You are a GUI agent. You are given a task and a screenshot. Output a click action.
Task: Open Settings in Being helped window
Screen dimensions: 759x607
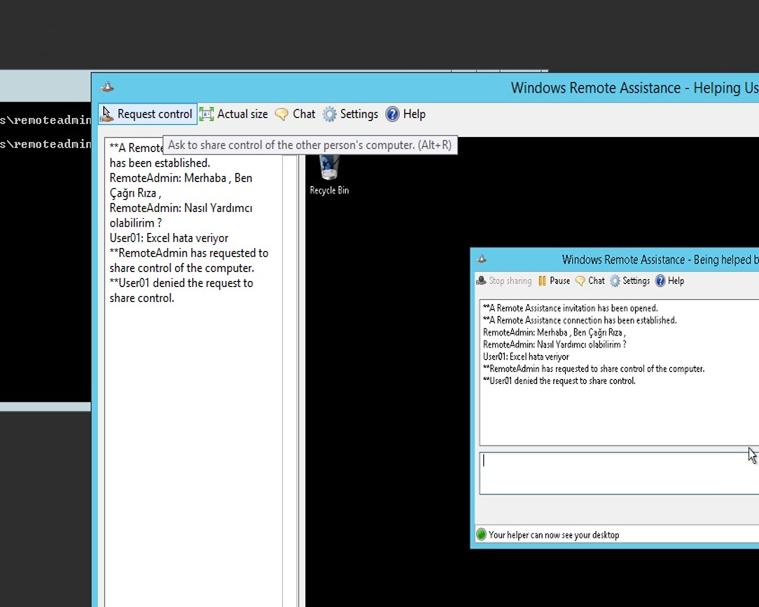click(630, 281)
